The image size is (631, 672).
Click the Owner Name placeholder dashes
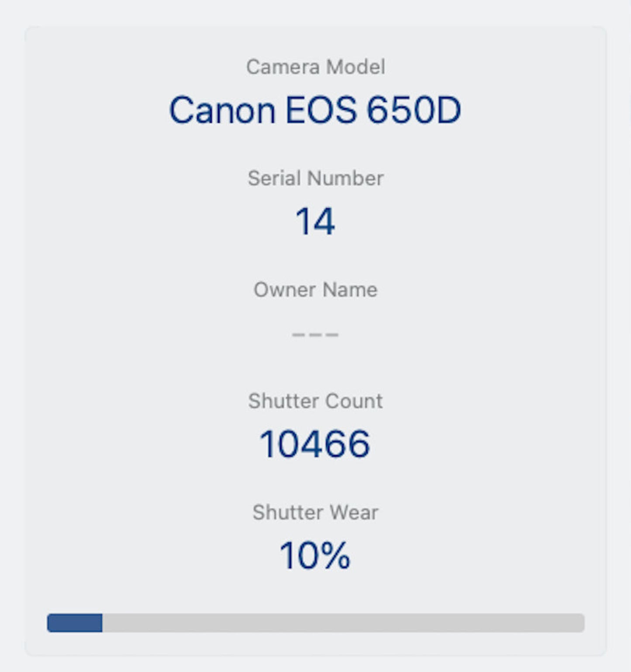tap(315, 334)
